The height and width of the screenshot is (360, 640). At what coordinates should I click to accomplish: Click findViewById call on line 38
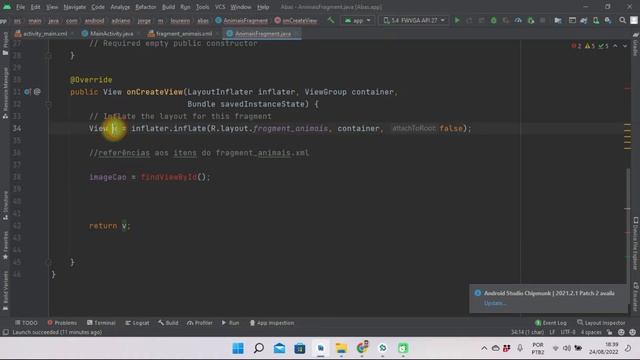pos(169,177)
